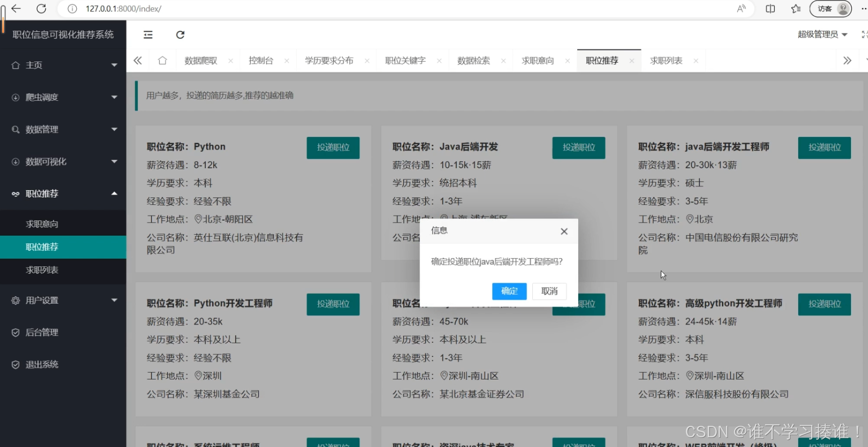Open 求职意向 in the sidebar submenu

(63, 224)
